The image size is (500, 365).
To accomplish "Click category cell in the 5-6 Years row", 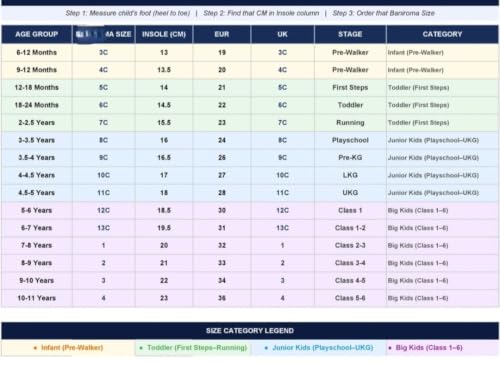I will coord(442,210).
